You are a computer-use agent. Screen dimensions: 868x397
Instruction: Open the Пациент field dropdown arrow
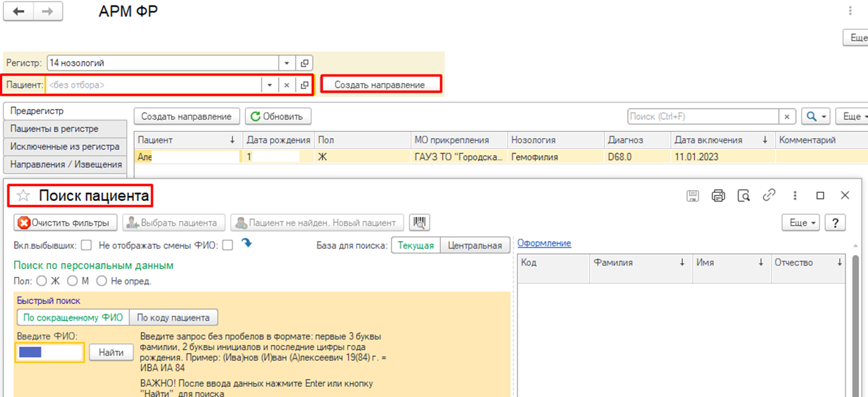click(x=269, y=85)
